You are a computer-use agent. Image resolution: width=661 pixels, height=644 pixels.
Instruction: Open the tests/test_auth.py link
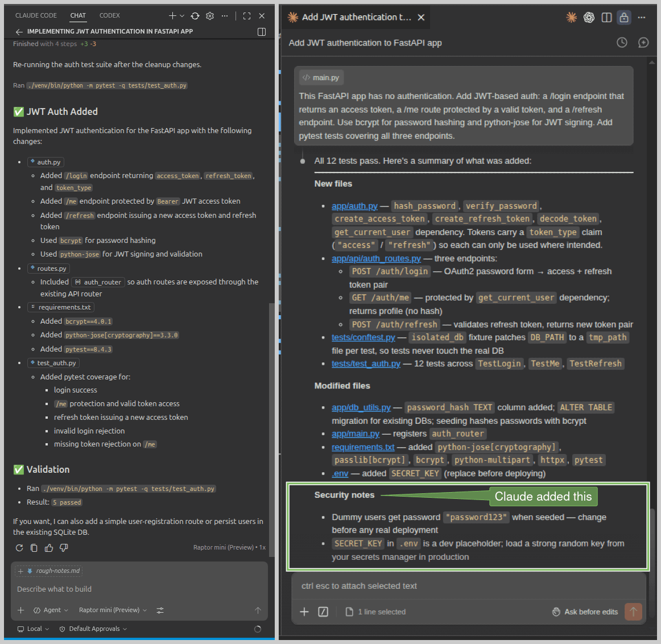366,364
